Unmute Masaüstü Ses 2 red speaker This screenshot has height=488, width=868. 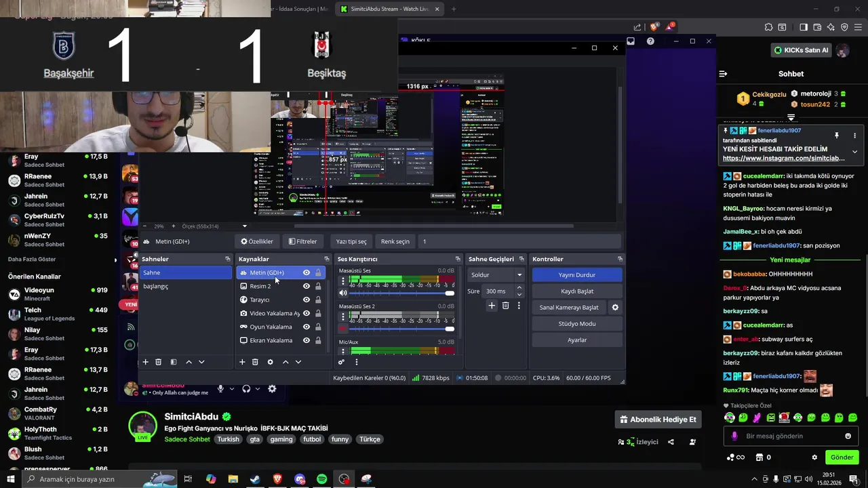click(x=342, y=329)
